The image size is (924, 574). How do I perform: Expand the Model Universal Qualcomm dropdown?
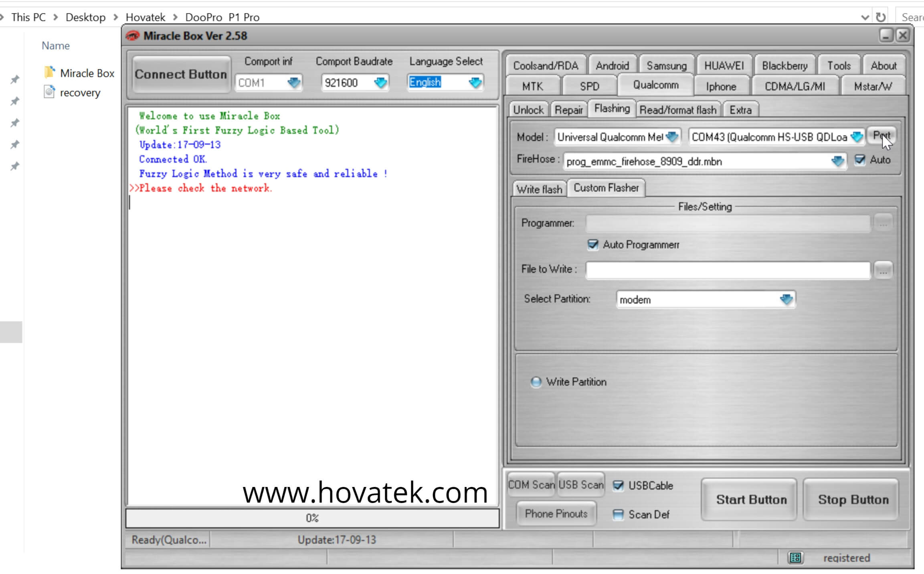coord(671,137)
